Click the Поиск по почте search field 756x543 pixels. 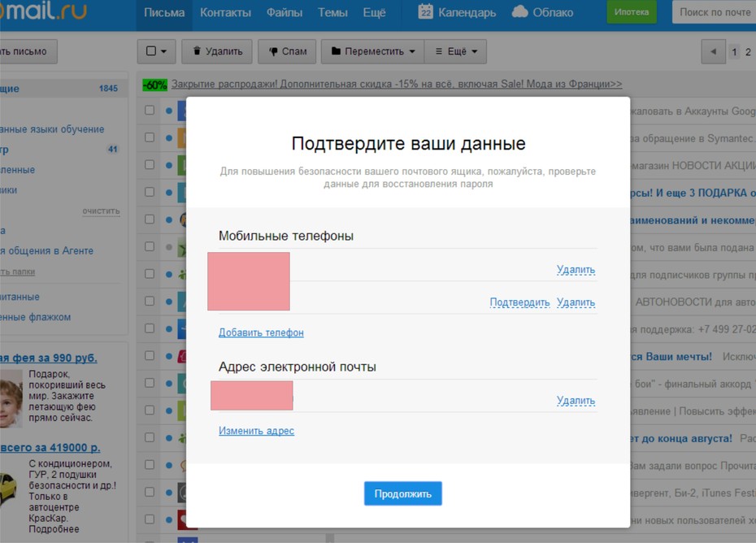[714, 12]
